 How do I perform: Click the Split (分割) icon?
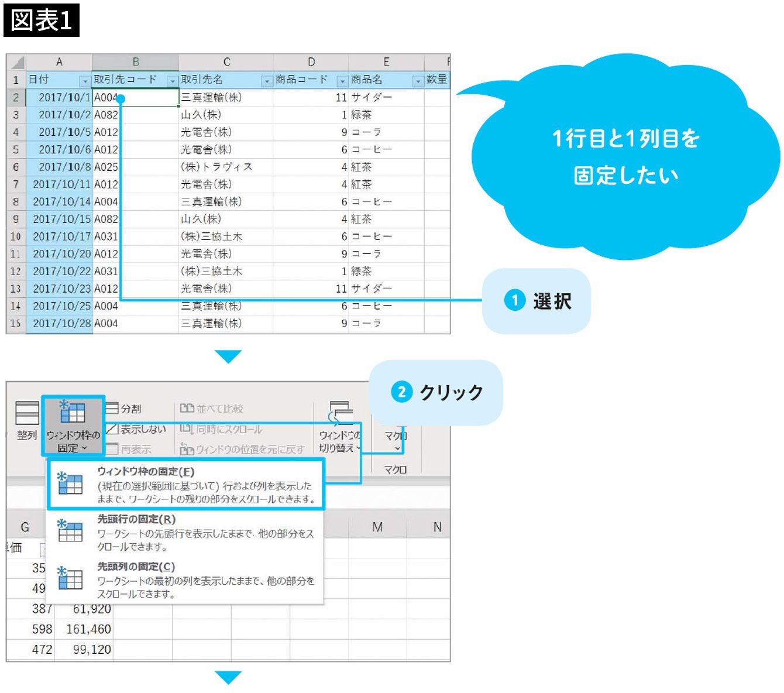[112, 409]
